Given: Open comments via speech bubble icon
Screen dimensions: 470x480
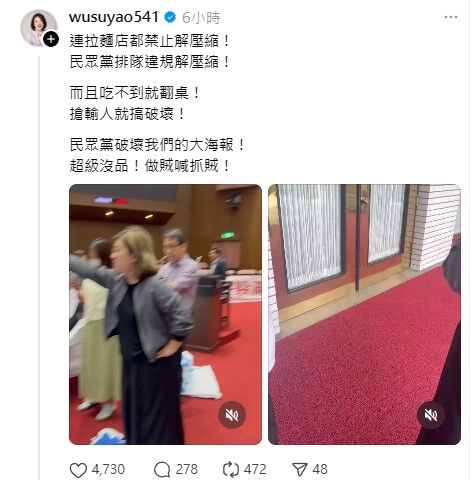Looking at the screenshot, I should (x=162, y=470).
